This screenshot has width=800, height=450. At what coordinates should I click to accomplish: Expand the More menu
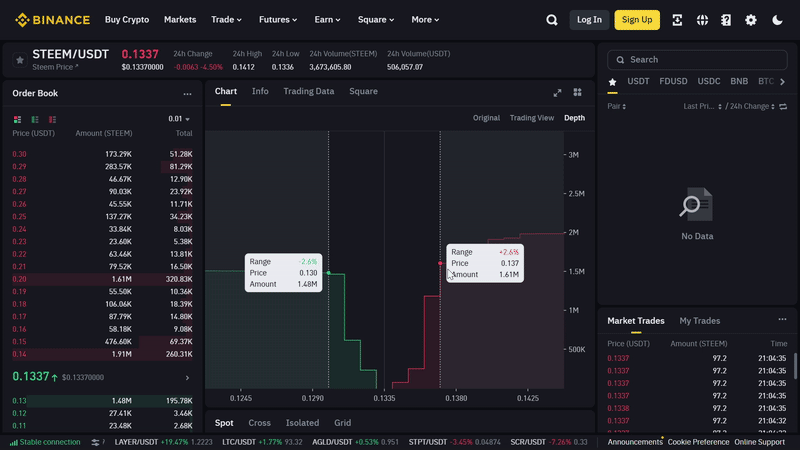424,19
